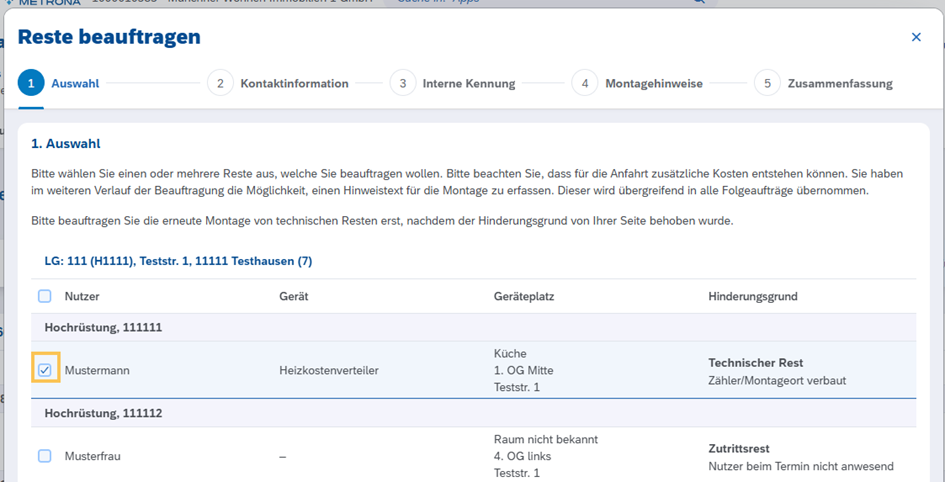The image size is (945, 482).
Task: Select group header Hochrüstung, 111112
Action: click(x=103, y=413)
